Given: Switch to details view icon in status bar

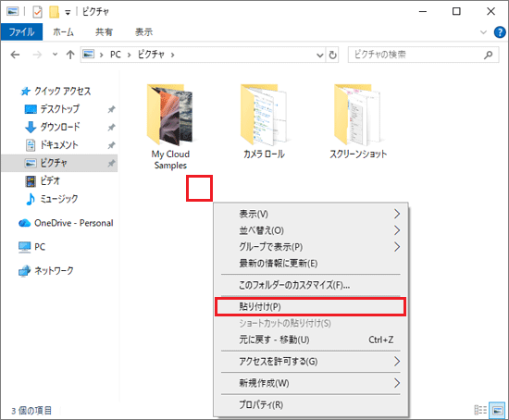Looking at the screenshot, I should coord(480,410).
